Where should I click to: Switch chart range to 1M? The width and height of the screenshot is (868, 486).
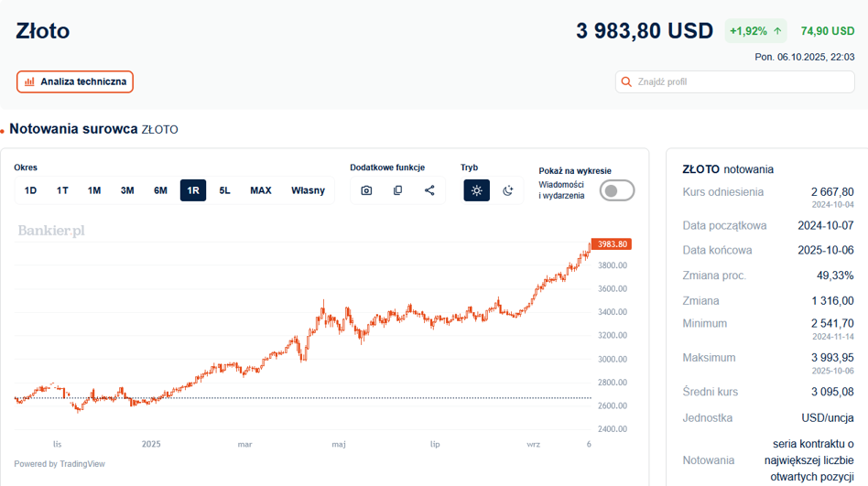click(94, 190)
